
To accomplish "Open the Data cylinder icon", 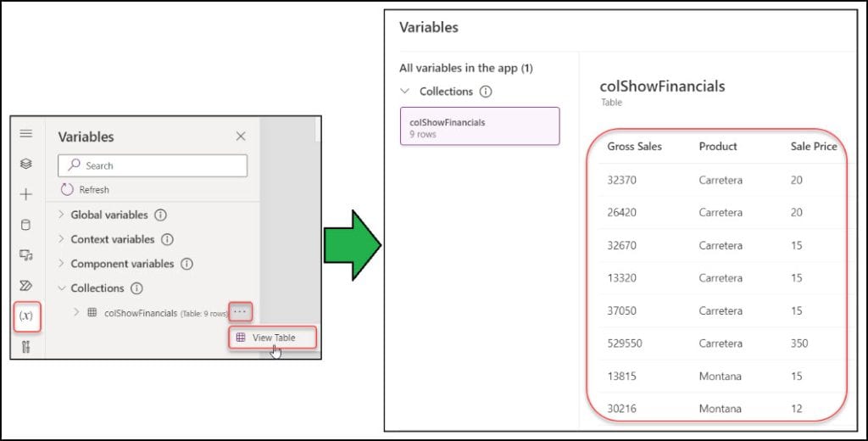I will pyautogui.click(x=26, y=225).
